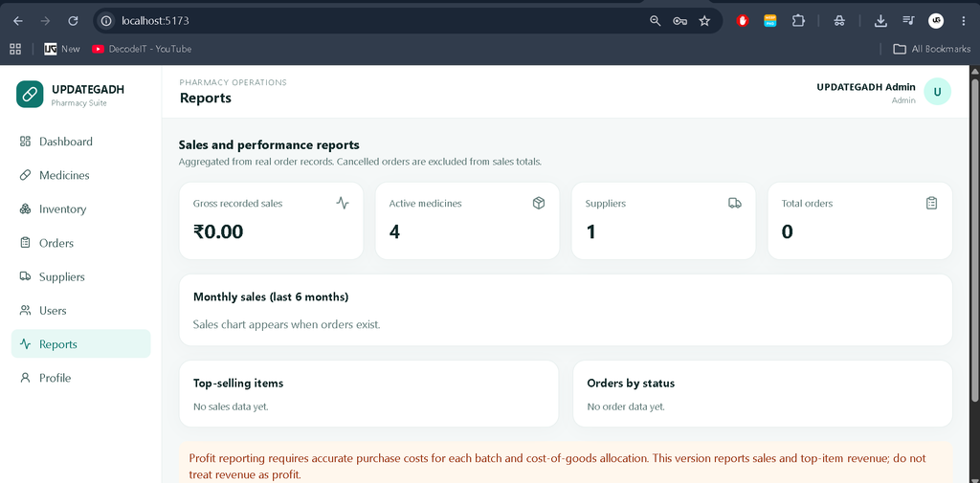Click the No order data yet text
Screen dimensions: 980x483
tap(626, 406)
